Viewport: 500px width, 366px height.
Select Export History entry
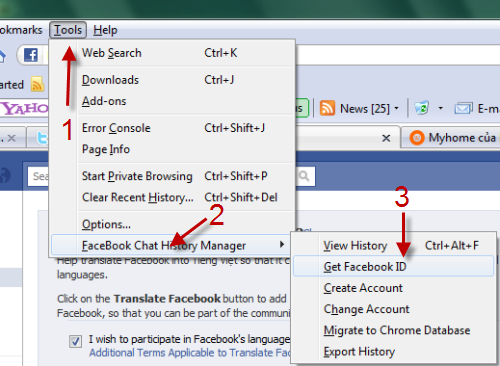click(x=393, y=352)
